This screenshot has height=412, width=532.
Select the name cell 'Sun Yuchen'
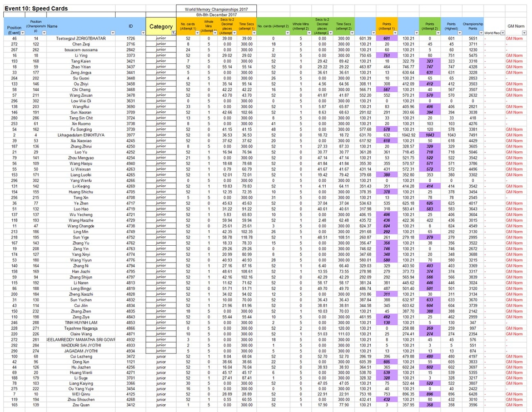tap(81, 300)
